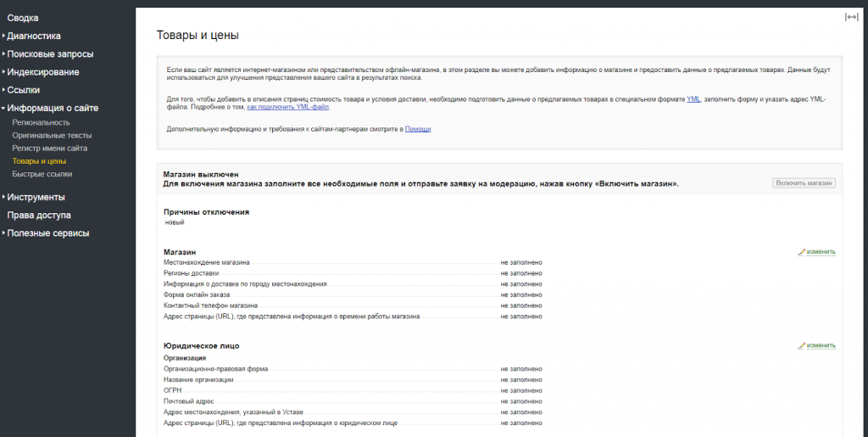
Task: Click the Форма онлайн заказа row label
Action: [x=197, y=294]
